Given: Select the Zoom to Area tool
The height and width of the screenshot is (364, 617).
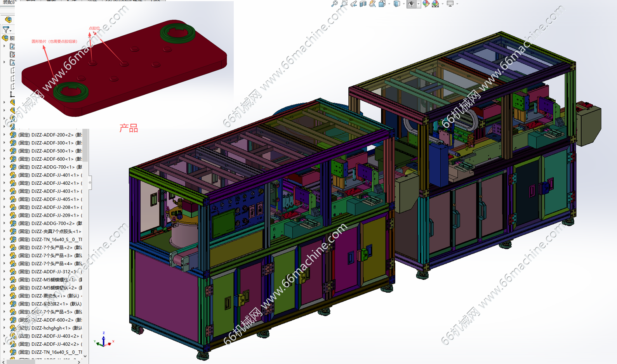Looking at the screenshot, I should pyautogui.click(x=344, y=4).
